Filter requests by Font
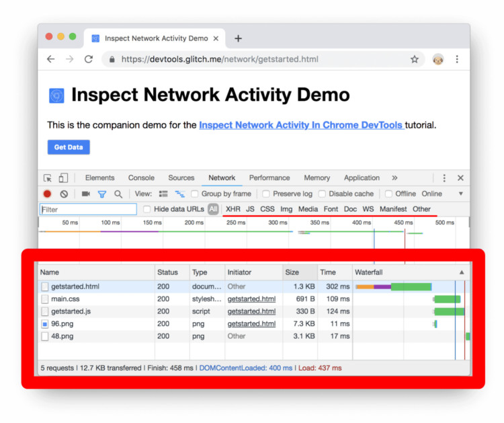Image resolution: width=504 pixels, height=423 pixels. click(331, 209)
